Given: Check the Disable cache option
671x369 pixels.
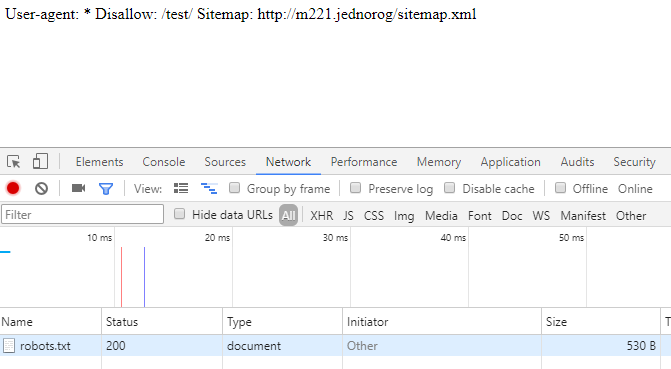Looking at the screenshot, I should [449, 188].
